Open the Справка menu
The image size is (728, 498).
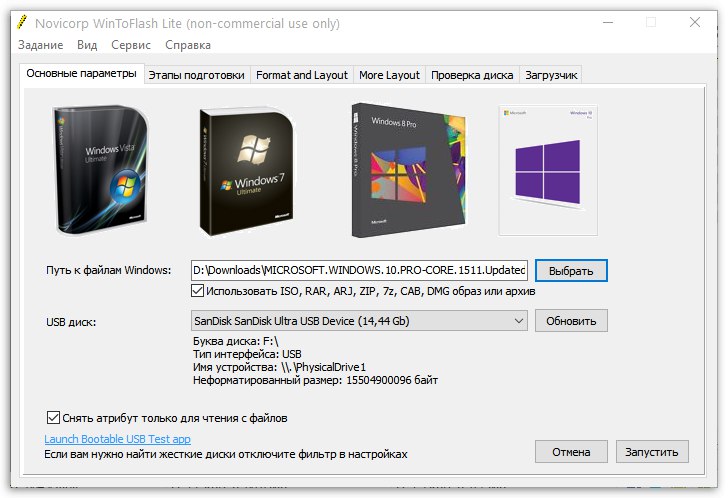(188, 45)
